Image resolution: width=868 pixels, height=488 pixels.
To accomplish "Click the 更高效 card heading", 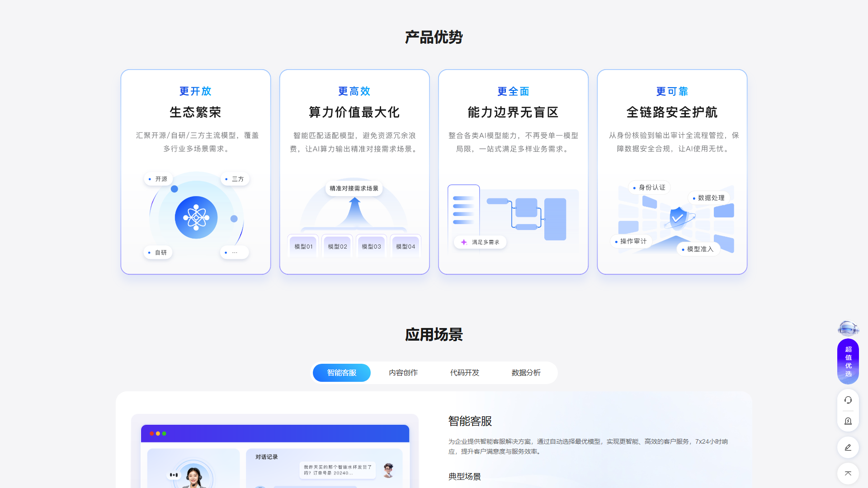I will (354, 91).
